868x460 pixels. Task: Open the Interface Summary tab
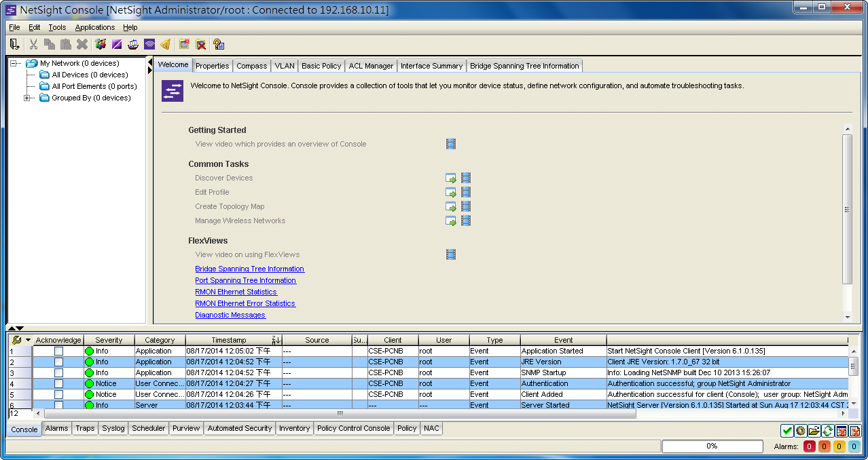click(x=431, y=66)
